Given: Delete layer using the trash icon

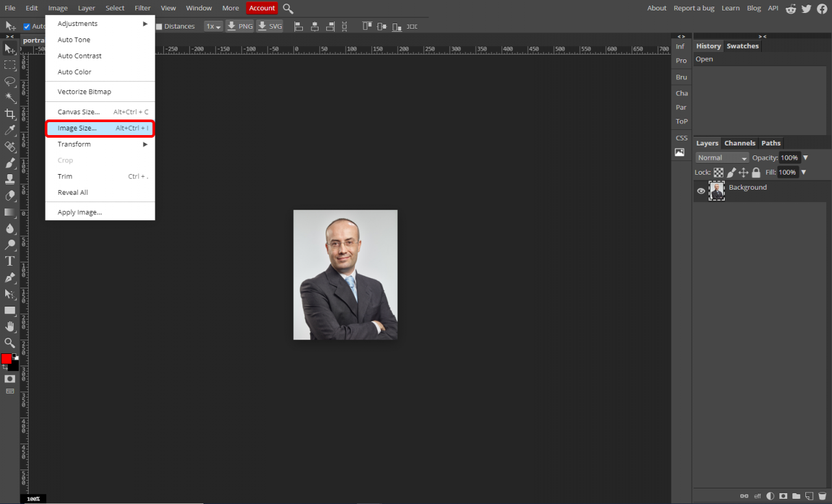Looking at the screenshot, I should click(822, 496).
